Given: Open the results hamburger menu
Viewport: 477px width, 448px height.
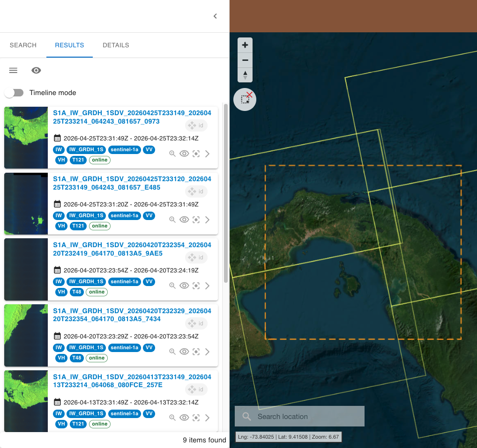Looking at the screenshot, I should [x=13, y=71].
